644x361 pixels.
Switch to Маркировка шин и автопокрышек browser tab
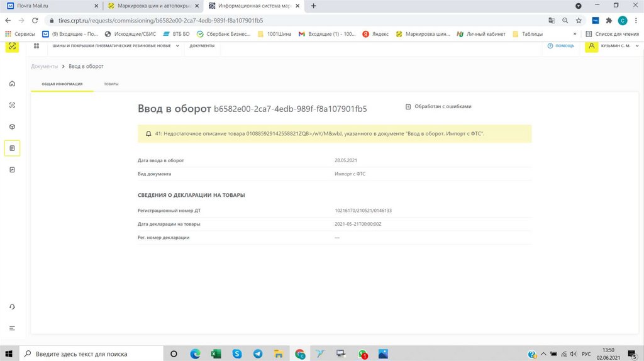(153, 6)
